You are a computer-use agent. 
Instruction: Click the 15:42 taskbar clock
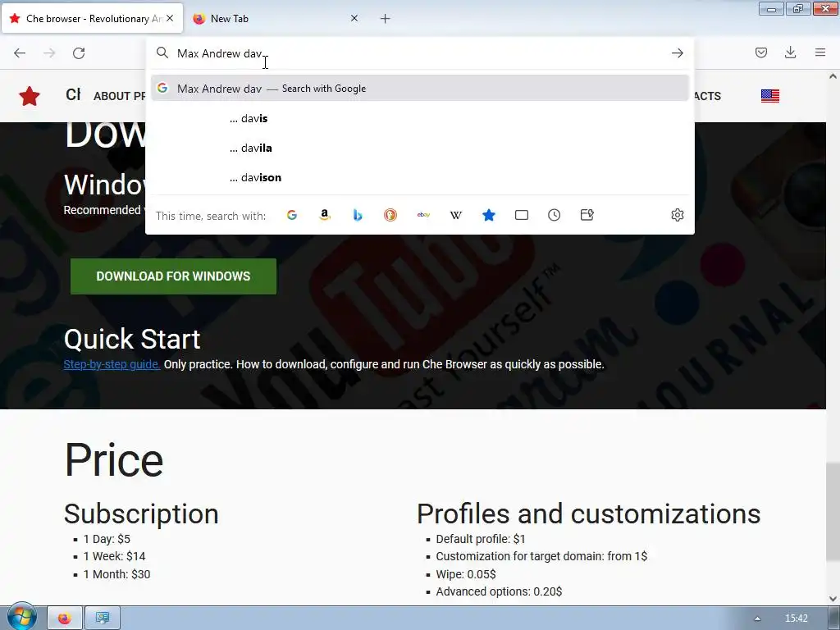point(796,619)
